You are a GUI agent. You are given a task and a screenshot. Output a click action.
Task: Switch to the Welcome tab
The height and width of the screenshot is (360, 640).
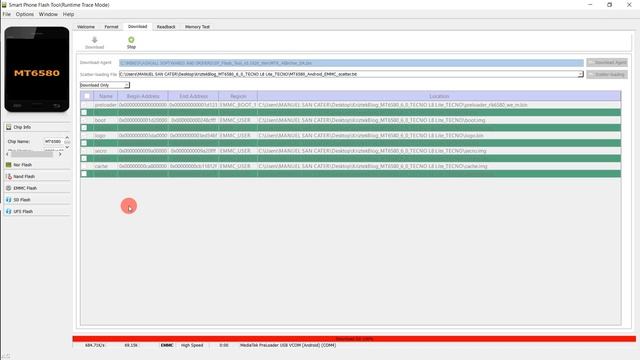(x=86, y=27)
